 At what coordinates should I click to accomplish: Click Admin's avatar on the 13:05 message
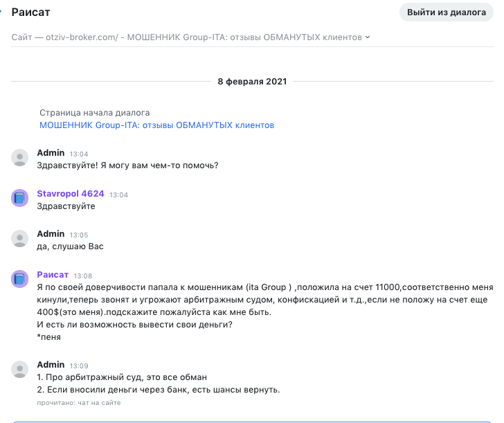[x=19, y=238]
